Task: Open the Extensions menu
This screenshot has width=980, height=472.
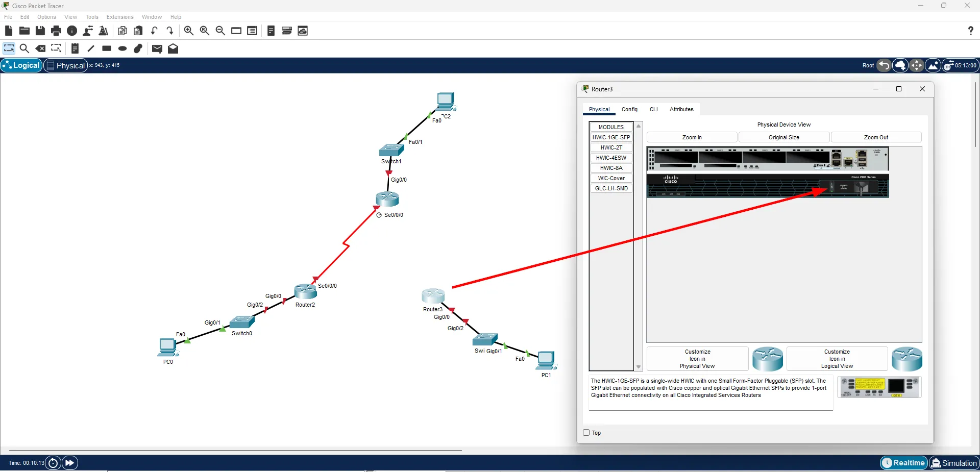Action: pos(120,17)
